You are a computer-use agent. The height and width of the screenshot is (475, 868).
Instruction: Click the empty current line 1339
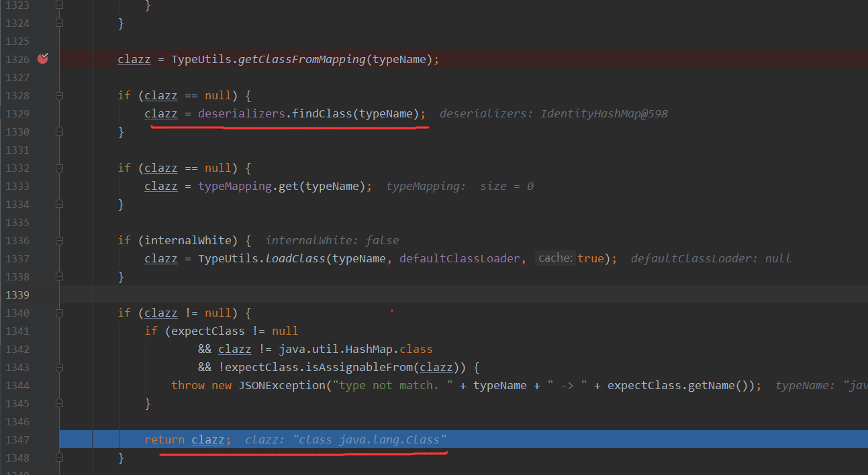click(463, 295)
